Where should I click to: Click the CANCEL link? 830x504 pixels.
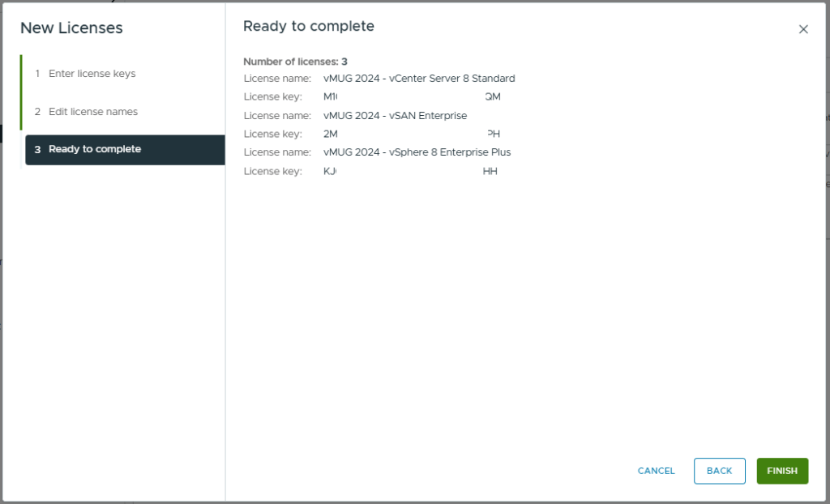656,471
